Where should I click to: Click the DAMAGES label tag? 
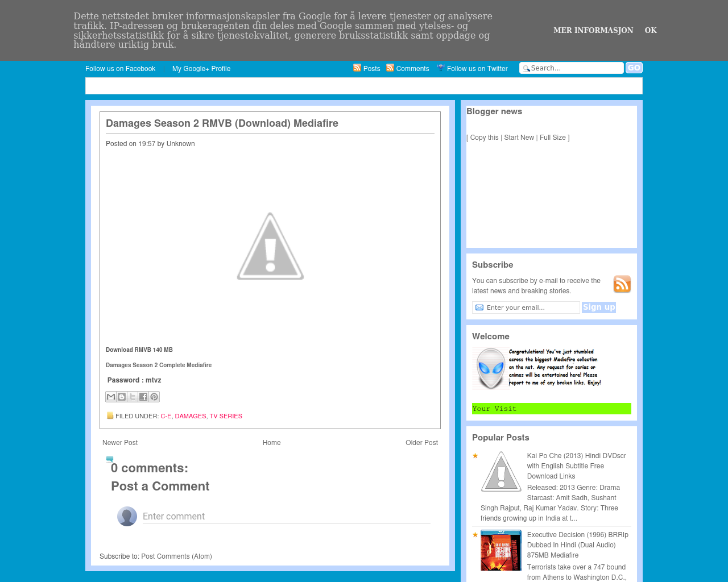tap(191, 416)
